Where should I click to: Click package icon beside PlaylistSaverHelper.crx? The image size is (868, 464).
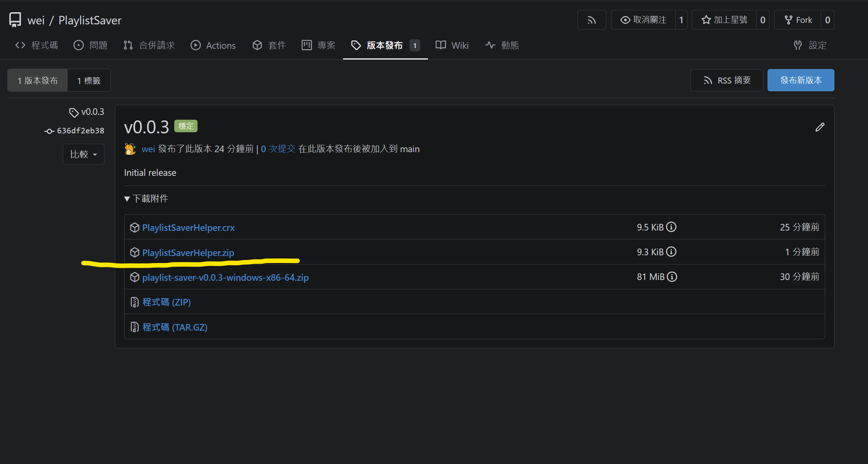pyautogui.click(x=135, y=228)
